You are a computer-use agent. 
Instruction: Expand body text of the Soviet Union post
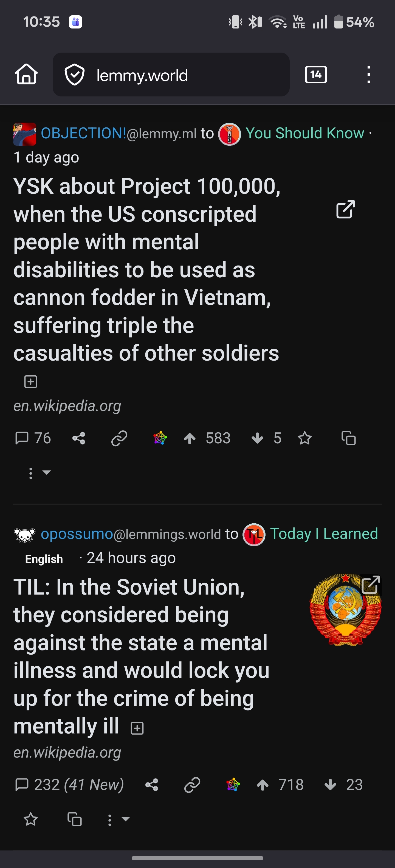coord(137,729)
